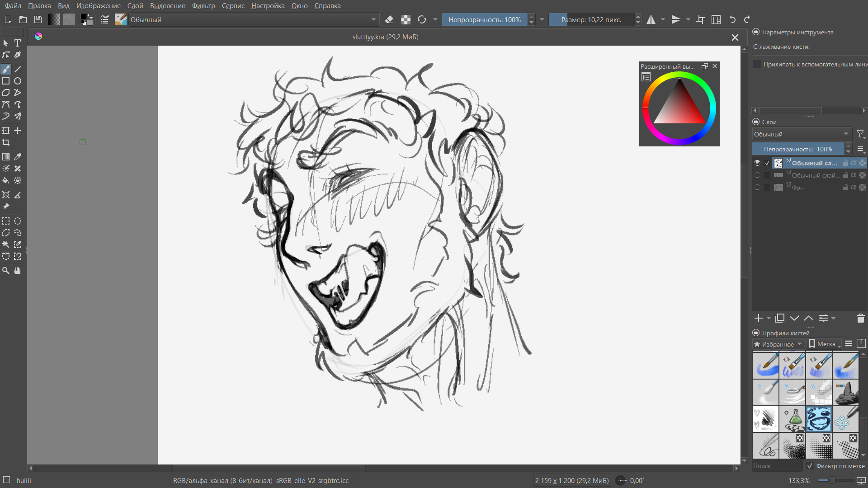Select the Fill bucket tool
868x488 pixels.
(6, 180)
